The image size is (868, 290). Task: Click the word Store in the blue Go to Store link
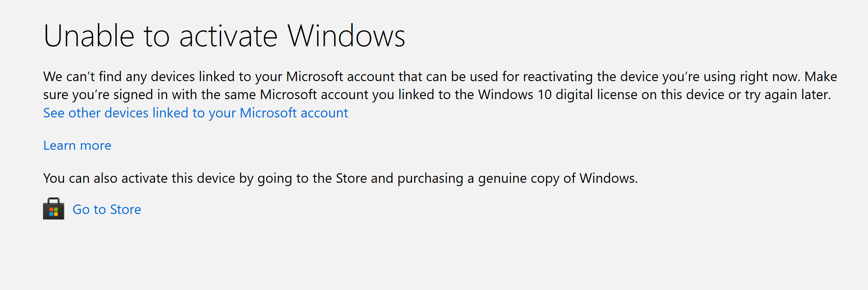126,209
